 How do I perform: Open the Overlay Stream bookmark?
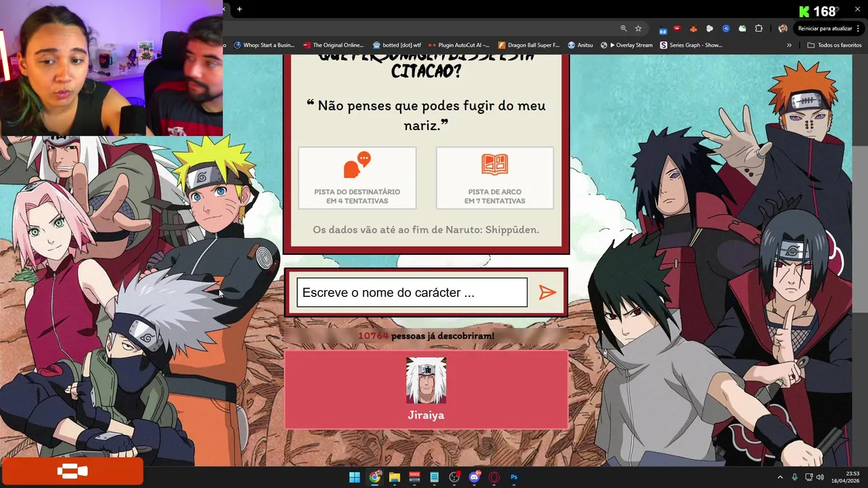[x=627, y=45]
